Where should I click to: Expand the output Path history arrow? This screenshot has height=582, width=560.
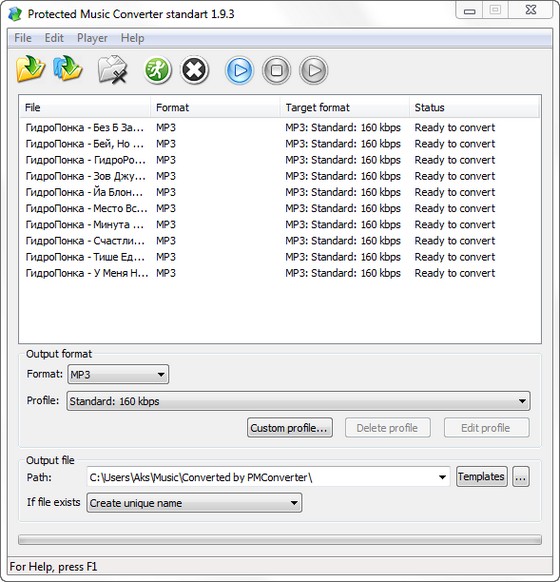coord(442,477)
